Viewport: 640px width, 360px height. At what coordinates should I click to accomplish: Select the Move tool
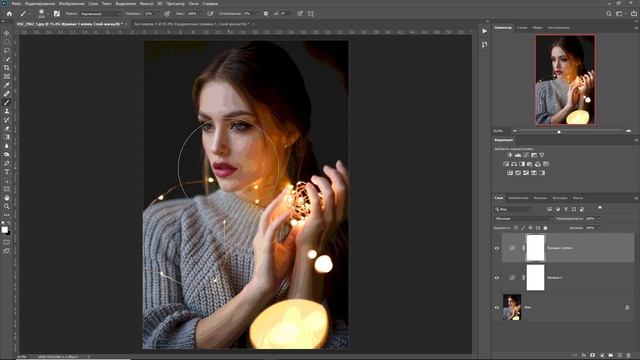(x=7, y=33)
